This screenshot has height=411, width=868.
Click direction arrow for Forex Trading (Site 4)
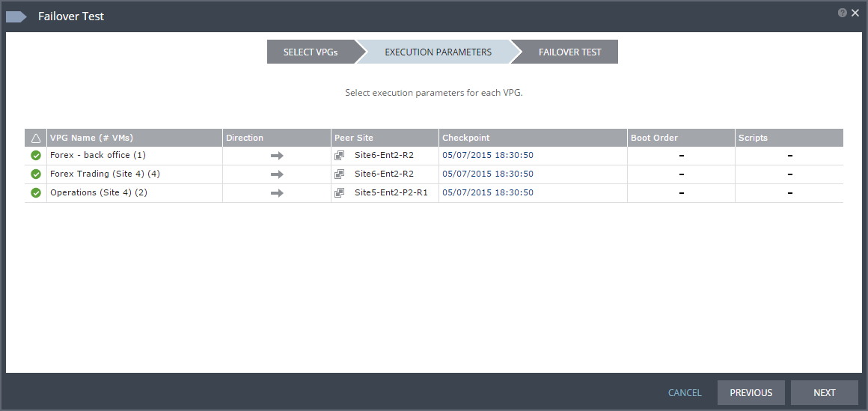pos(277,174)
